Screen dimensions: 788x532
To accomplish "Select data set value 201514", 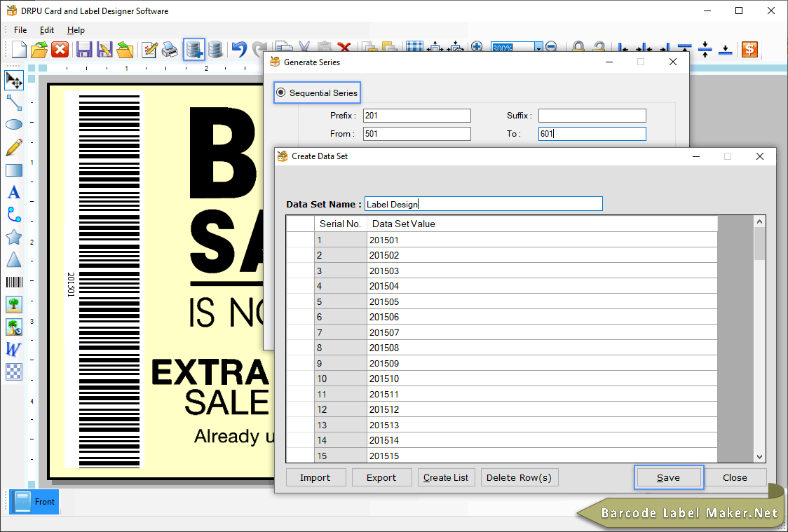I will coord(542,440).
